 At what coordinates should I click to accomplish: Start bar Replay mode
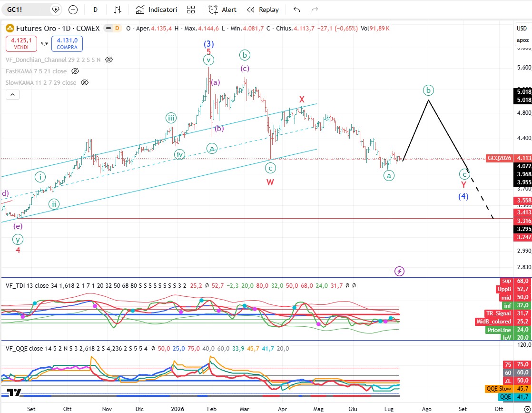click(x=263, y=10)
